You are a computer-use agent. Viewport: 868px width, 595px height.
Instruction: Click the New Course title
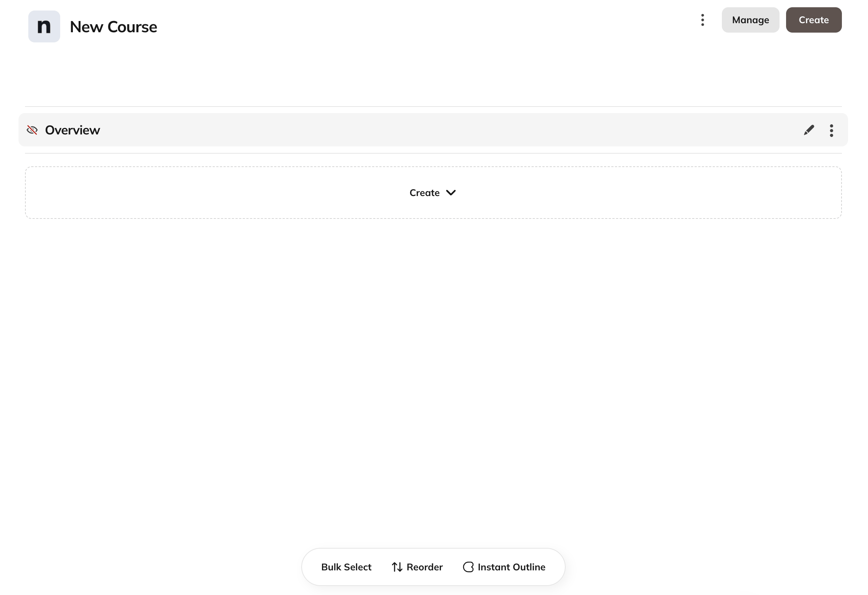(113, 27)
